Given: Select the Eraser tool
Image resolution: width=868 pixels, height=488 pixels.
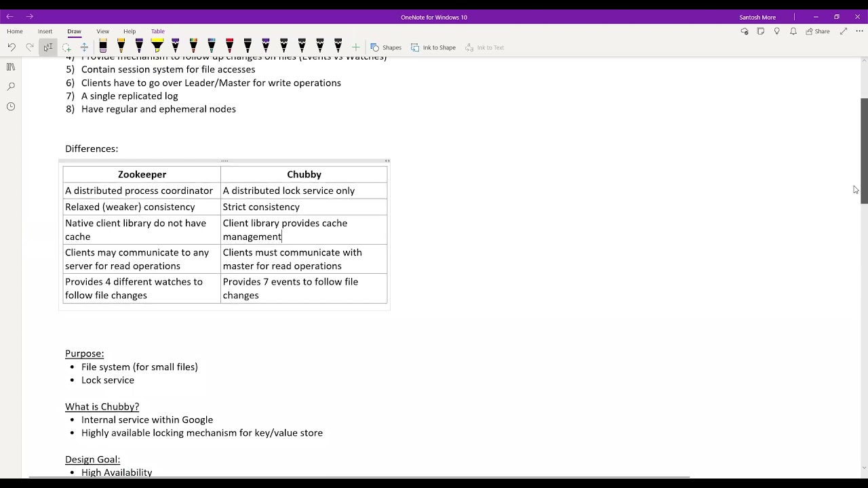Looking at the screenshot, I should (103, 47).
